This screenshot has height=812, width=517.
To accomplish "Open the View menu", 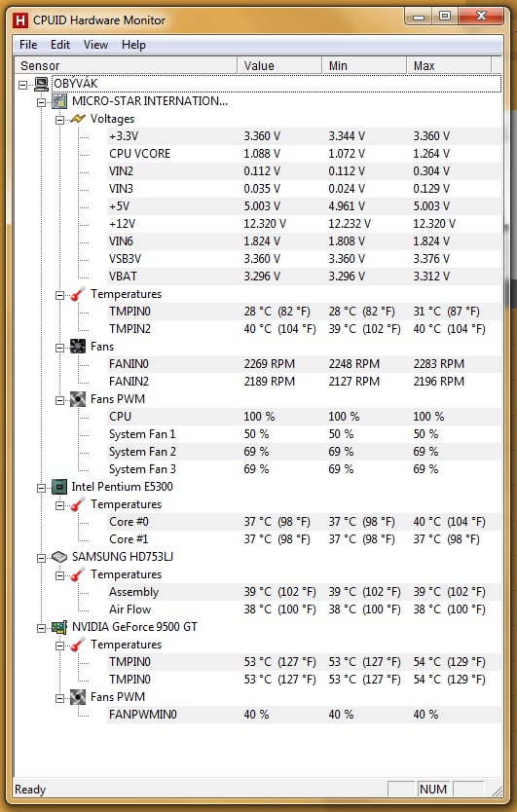I will (95, 45).
